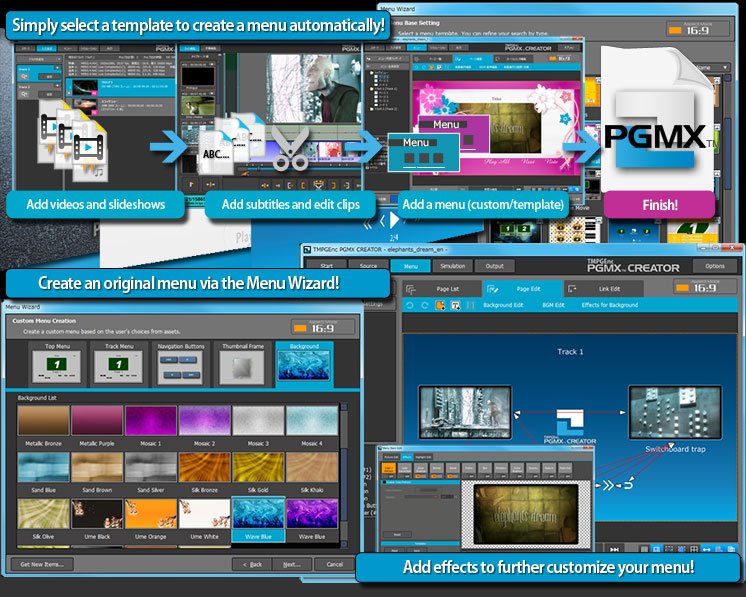Choose the Silk Gold background
Viewport: 746px width, 597px height.
coord(258,472)
